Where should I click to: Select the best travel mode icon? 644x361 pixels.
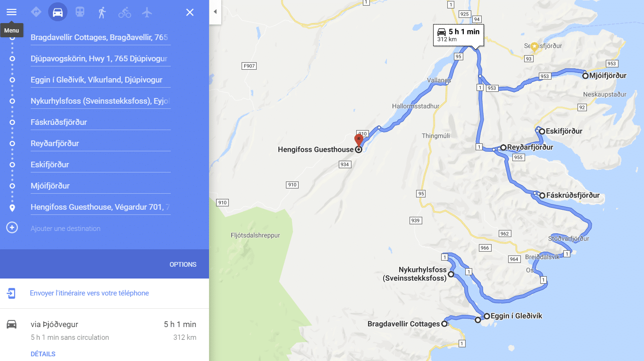36,12
